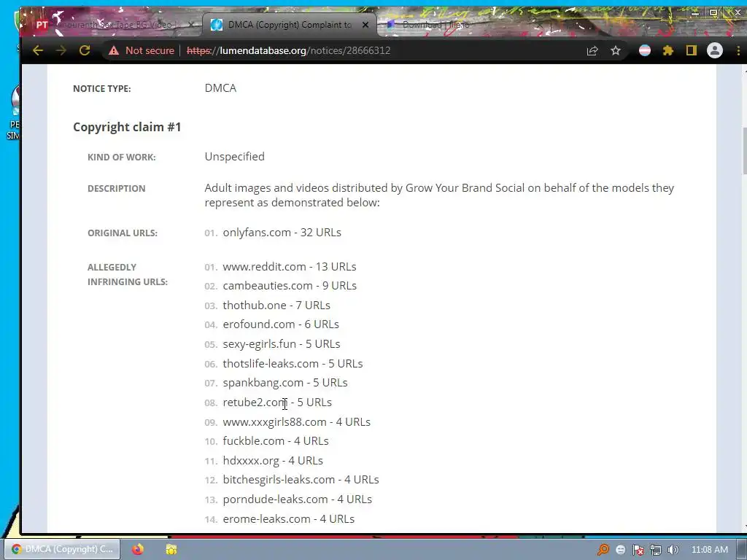Close the DMCA Complaint tab
Image resolution: width=747 pixels, height=560 pixels.
(365, 25)
